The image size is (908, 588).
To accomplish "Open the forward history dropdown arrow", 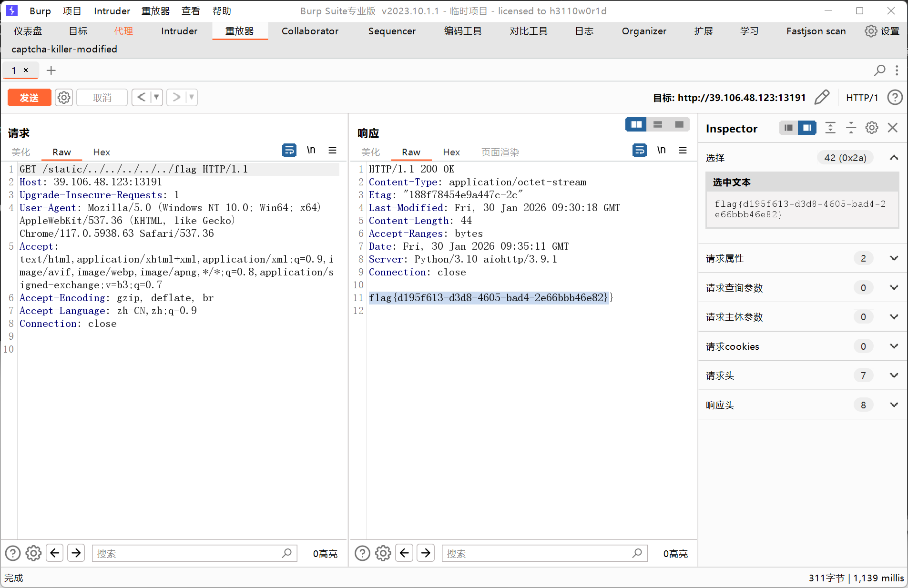I will coord(192,97).
